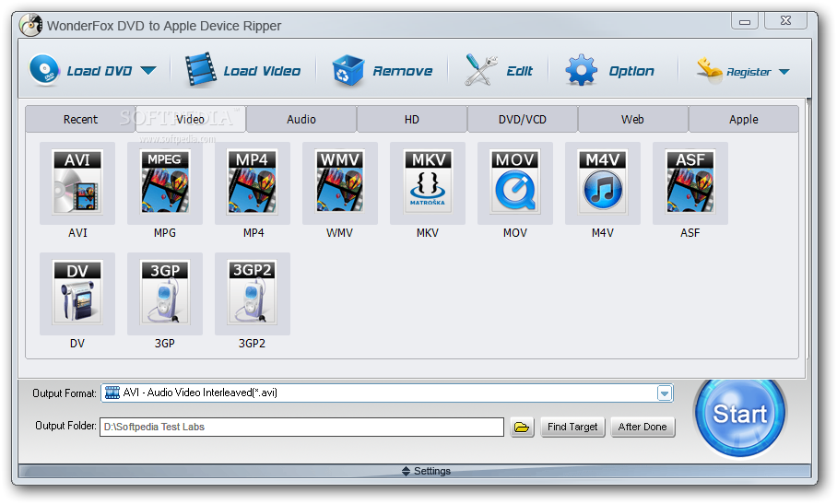Image resolution: width=837 pixels, height=504 pixels.
Task: Click the Load Video filmstrip icon
Action: pyautogui.click(x=200, y=69)
